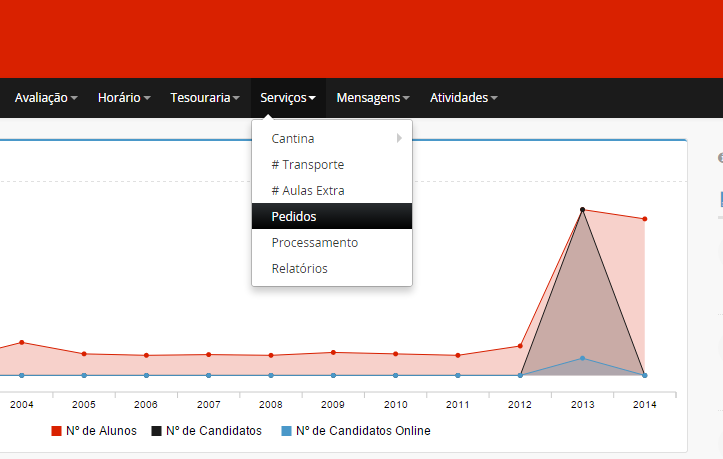Select the Cantina menu entry
The height and width of the screenshot is (459, 723).
(293, 138)
